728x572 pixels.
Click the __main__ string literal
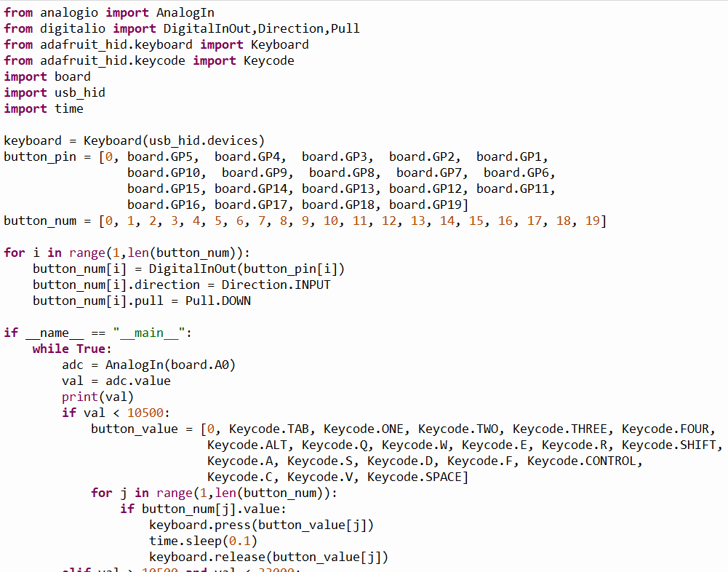tap(145, 333)
